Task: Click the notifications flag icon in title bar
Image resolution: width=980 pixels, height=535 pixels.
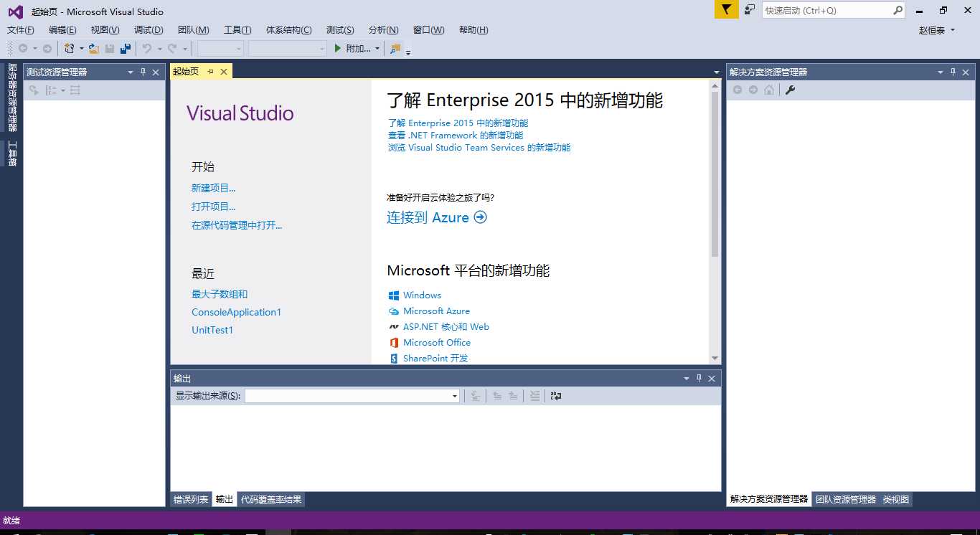Action: point(726,10)
